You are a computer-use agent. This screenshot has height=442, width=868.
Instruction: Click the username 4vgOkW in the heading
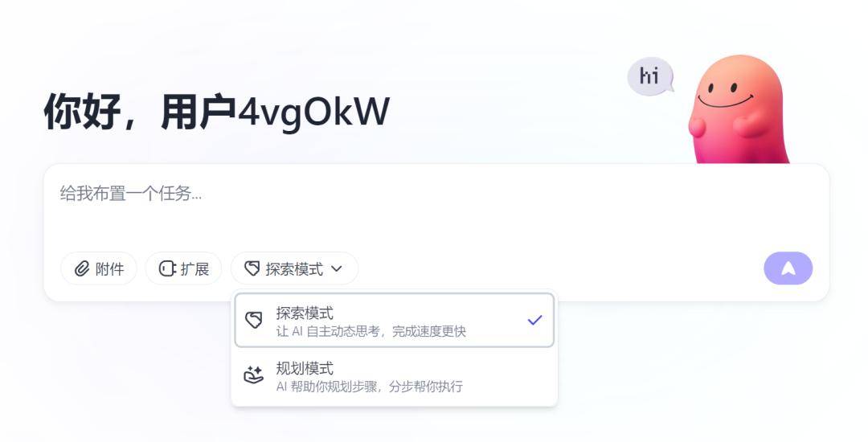[313, 111]
